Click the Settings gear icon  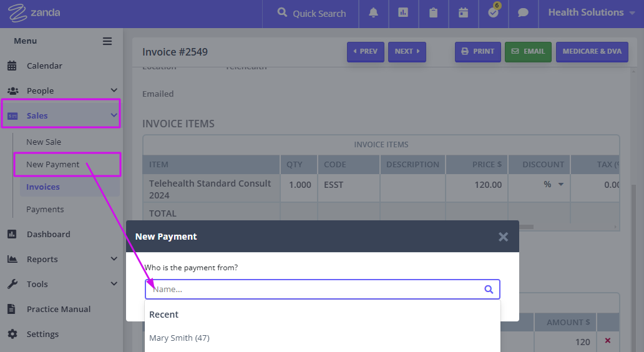tap(12, 334)
